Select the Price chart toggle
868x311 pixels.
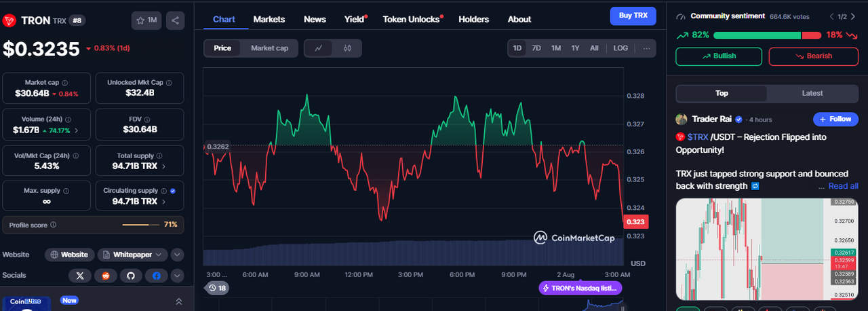point(222,48)
